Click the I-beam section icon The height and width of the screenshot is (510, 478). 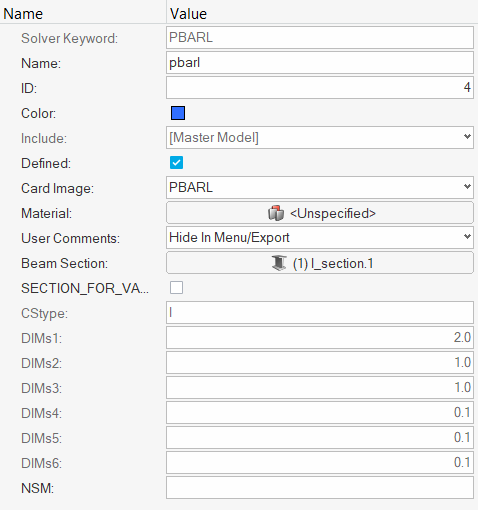click(x=279, y=263)
